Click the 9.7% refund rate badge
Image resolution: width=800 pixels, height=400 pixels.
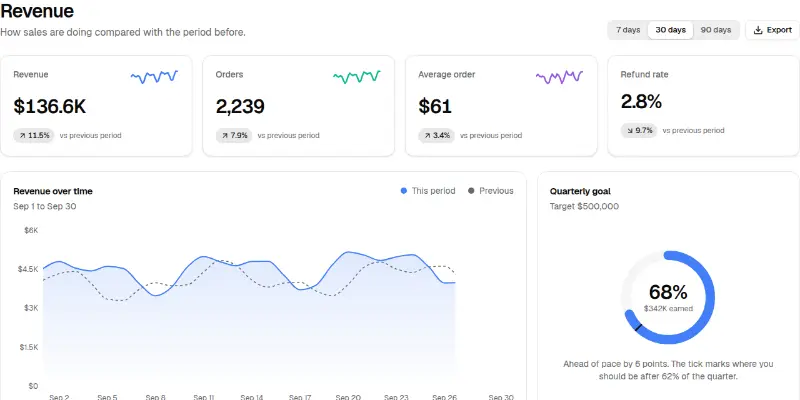(639, 131)
